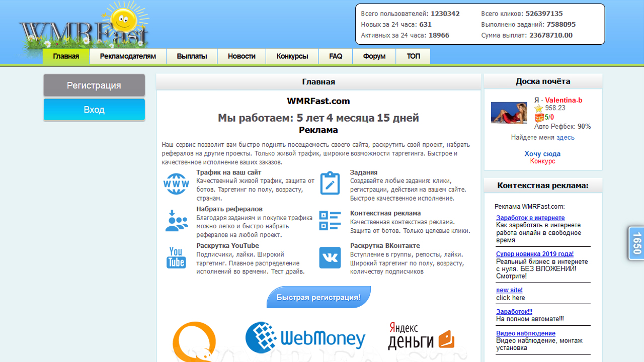The image size is (644, 362).
Task: Go to the Выплаты tab
Action: pyautogui.click(x=192, y=56)
